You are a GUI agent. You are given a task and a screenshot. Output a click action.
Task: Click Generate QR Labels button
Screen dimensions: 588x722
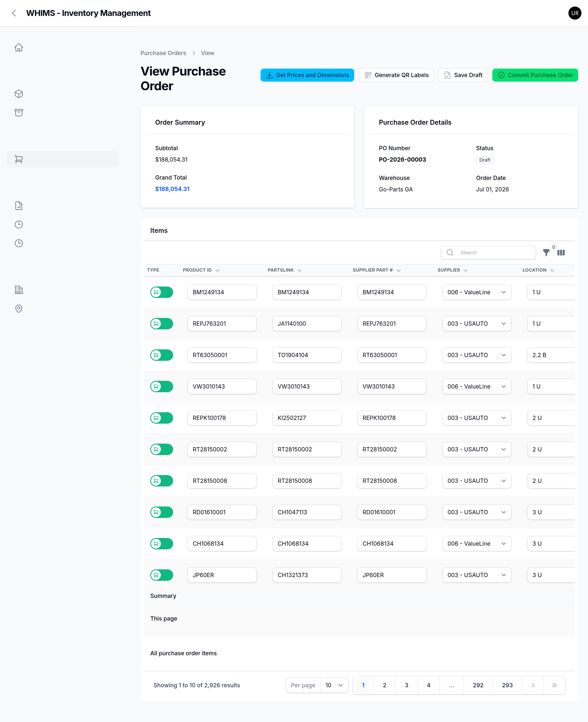pyautogui.click(x=396, y=75)
